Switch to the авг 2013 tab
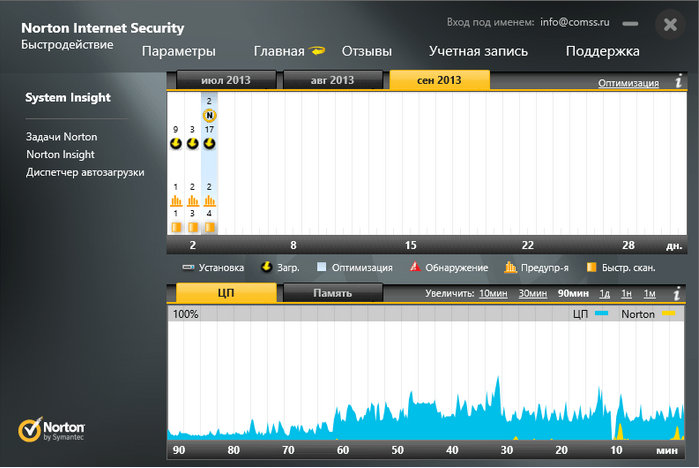 332,80
